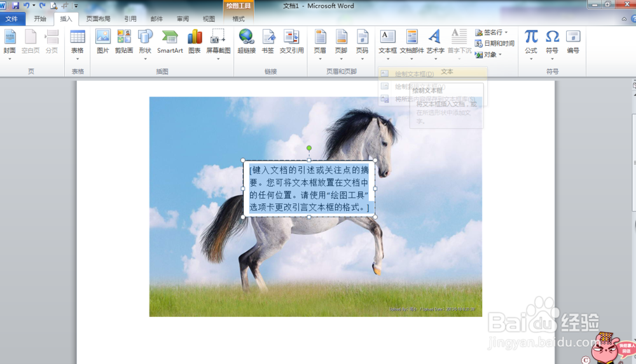This screenshot has width=636, height=364.
Task: Open the 符号 omega symbol menu
Action: point(552,44)
